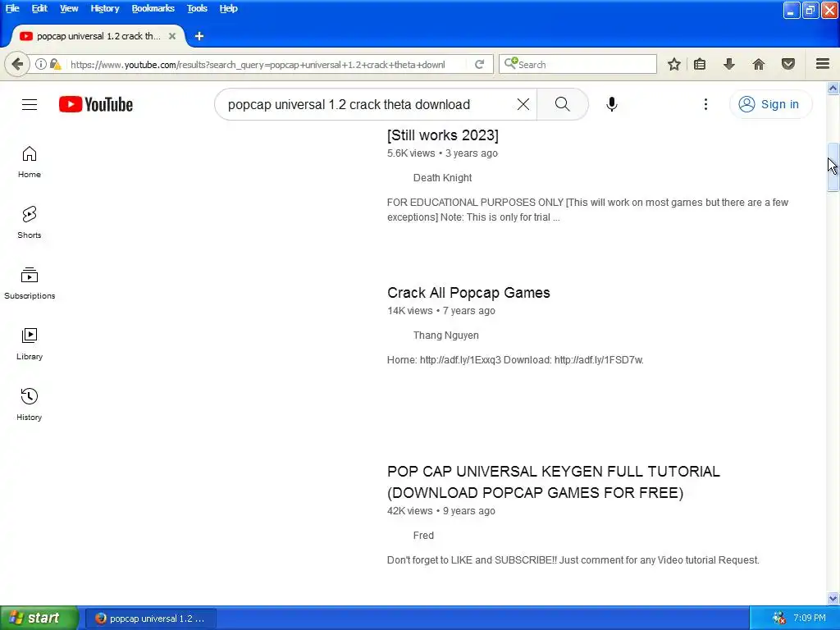Click the YouTube magnifier search button

(562, 104)
